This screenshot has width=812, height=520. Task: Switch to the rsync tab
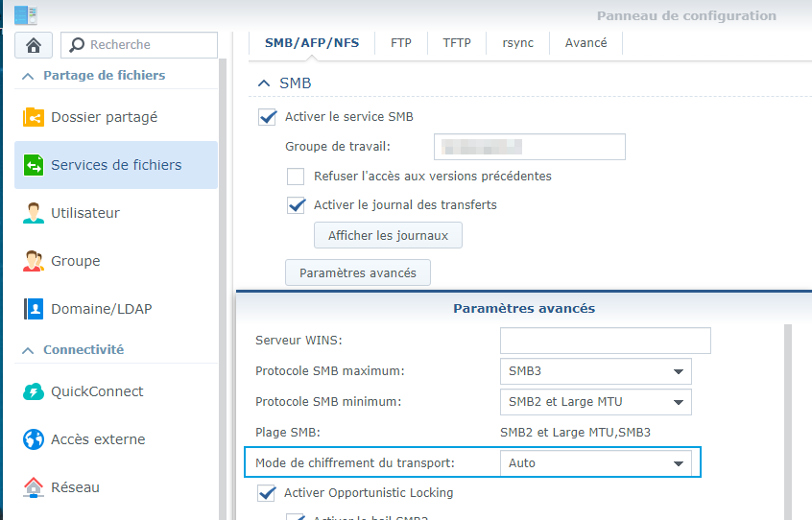pos(517,43)
